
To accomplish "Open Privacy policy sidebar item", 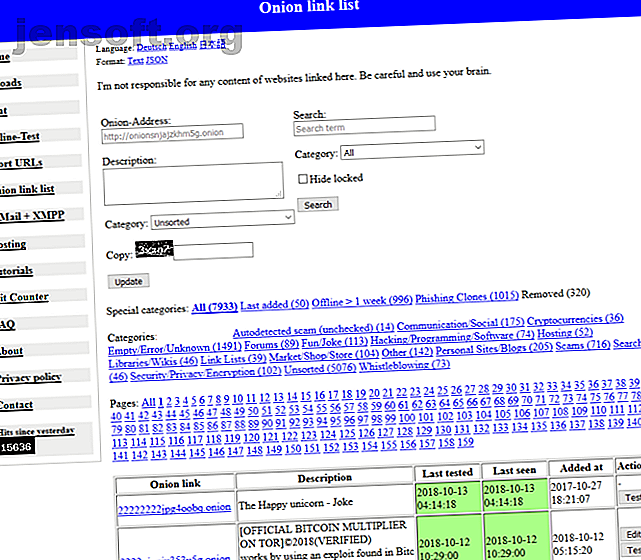I will (31, 377).
